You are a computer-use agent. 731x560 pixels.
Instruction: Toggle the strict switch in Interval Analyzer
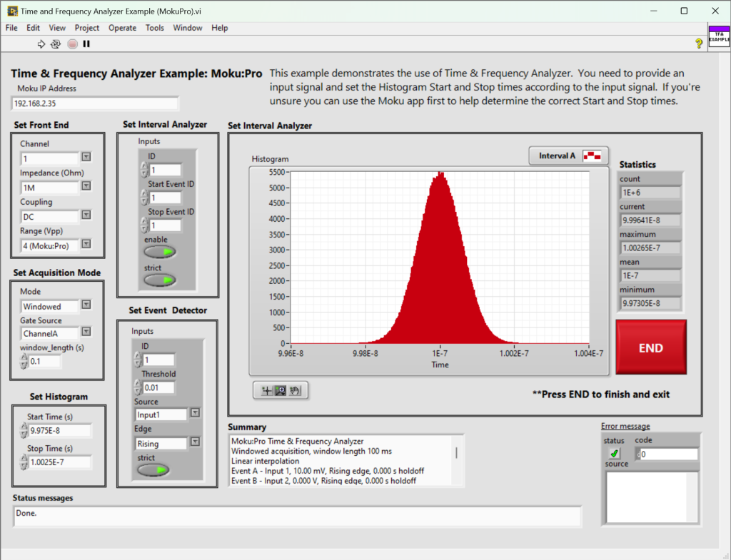click(x=158, y=280)
